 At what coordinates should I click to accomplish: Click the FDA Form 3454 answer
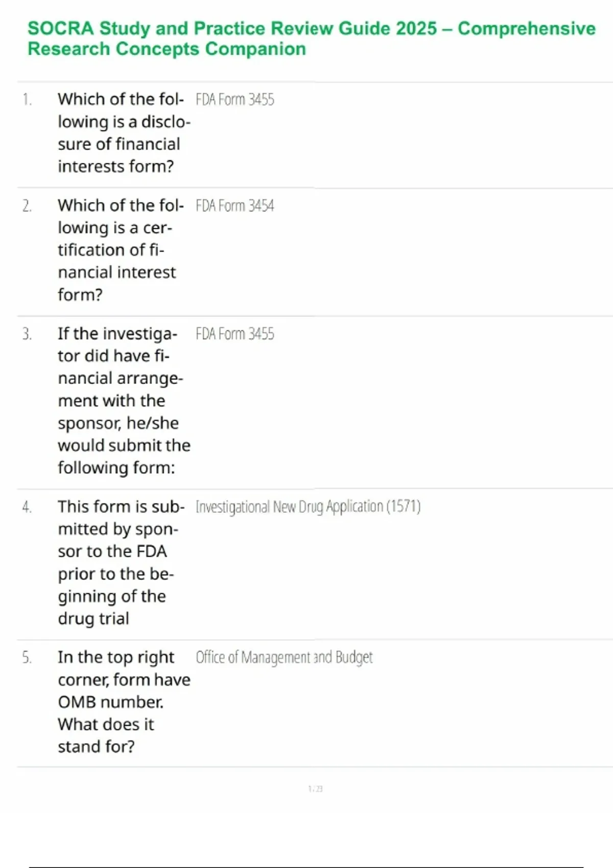(x=234, y=206)
